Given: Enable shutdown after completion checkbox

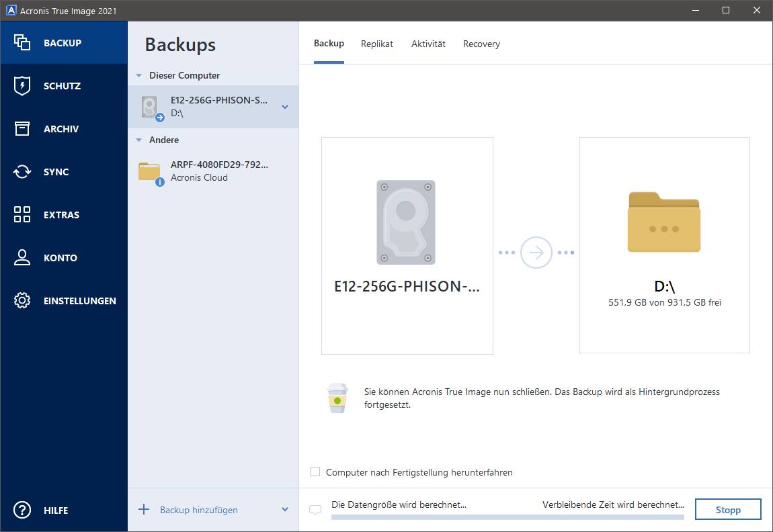Looking at the screenshot, I should click(315, 472).
